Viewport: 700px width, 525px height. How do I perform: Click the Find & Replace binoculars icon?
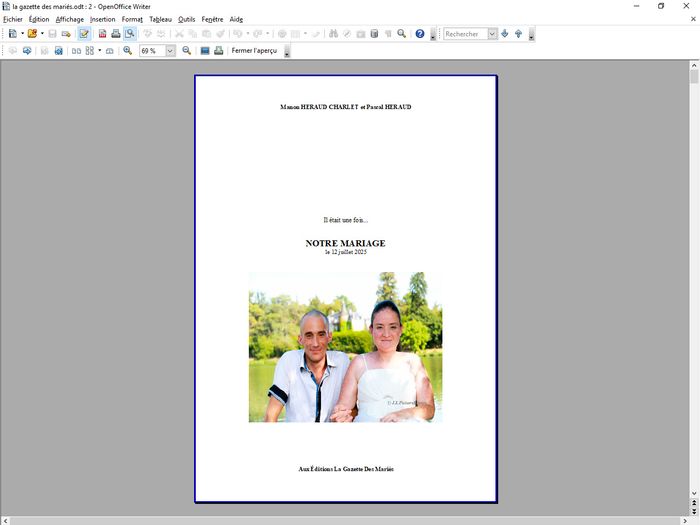pos(333,33)
